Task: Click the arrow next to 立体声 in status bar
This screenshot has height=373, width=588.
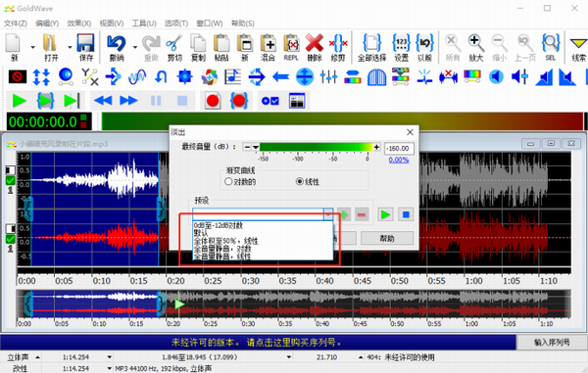Action: point(38,357)
